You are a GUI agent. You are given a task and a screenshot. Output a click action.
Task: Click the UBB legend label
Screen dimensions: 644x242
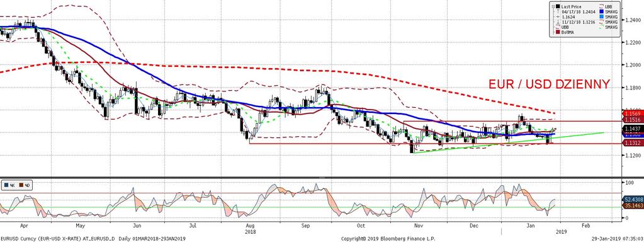tap(565, 27)
